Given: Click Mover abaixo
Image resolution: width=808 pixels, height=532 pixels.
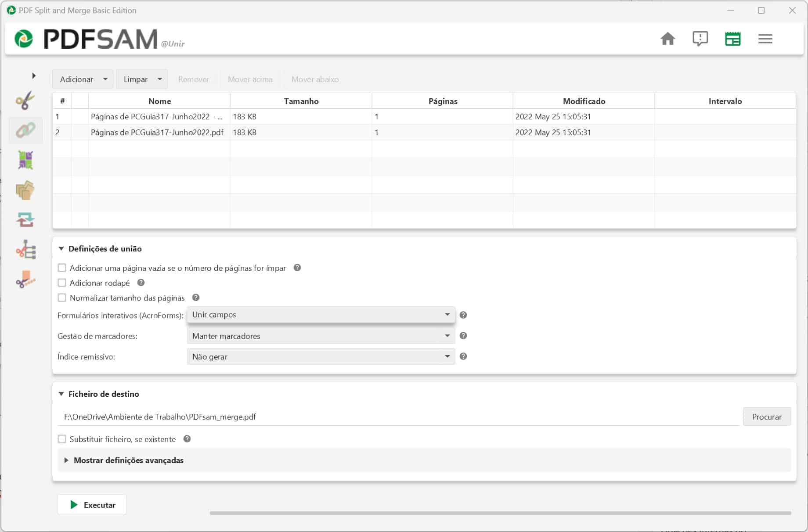Looking at the screenshot, I should coord(315,79).
